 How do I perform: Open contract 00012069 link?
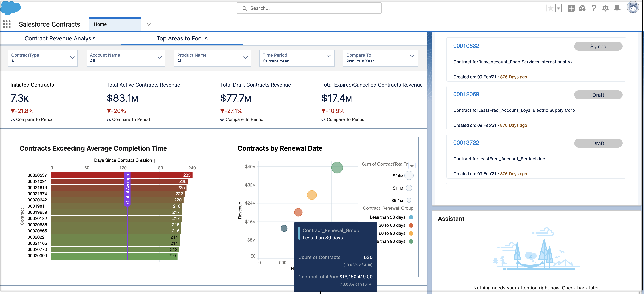point(466,94)
